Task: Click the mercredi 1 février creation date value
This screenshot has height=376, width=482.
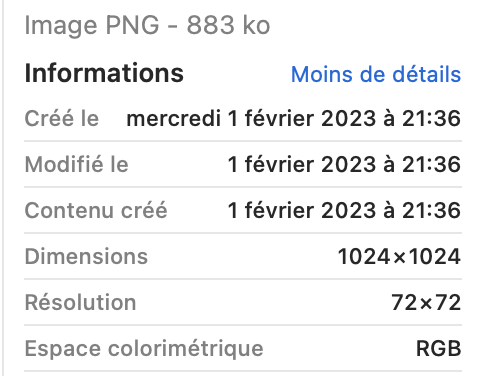Action: click(x=294, y=118)
